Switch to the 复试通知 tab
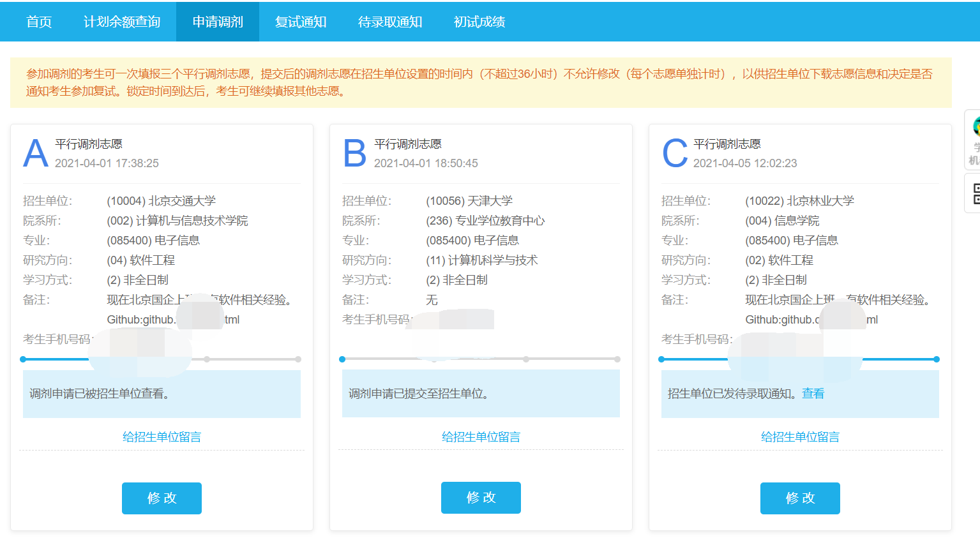 click(x=301, y=22)
